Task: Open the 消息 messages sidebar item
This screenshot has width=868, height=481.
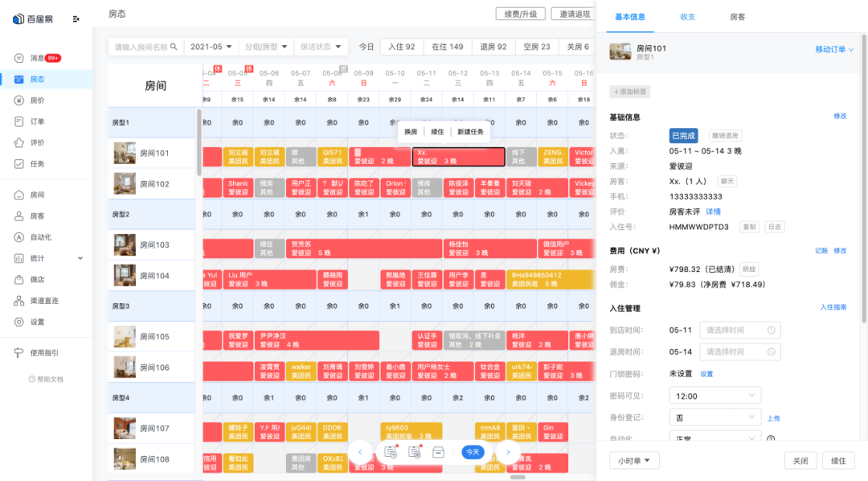Action: pyautogui.click(x=37, y=58)
